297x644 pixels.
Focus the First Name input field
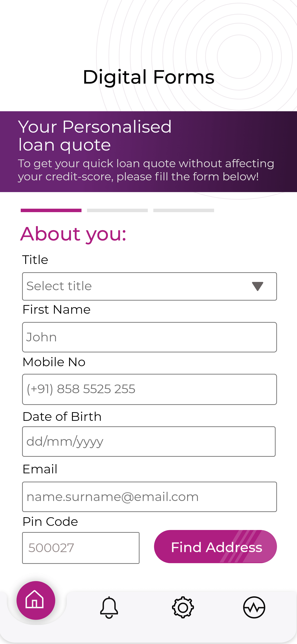pyautogui.click(x=149, y=337)
